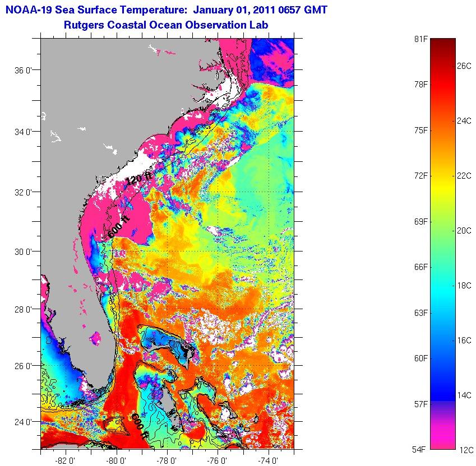Click the -78 0' longitude label
The width and height of the screenshot is (476, 466).
tap(167, 461)
